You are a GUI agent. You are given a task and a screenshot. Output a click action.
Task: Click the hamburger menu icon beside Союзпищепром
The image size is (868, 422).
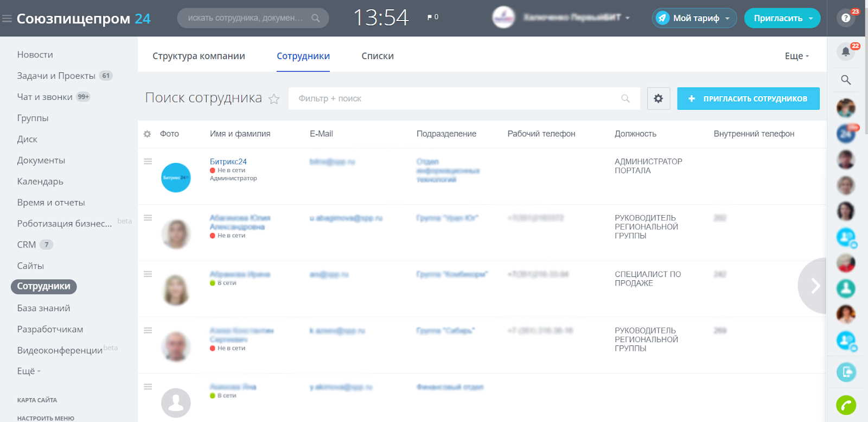(7, 18)
